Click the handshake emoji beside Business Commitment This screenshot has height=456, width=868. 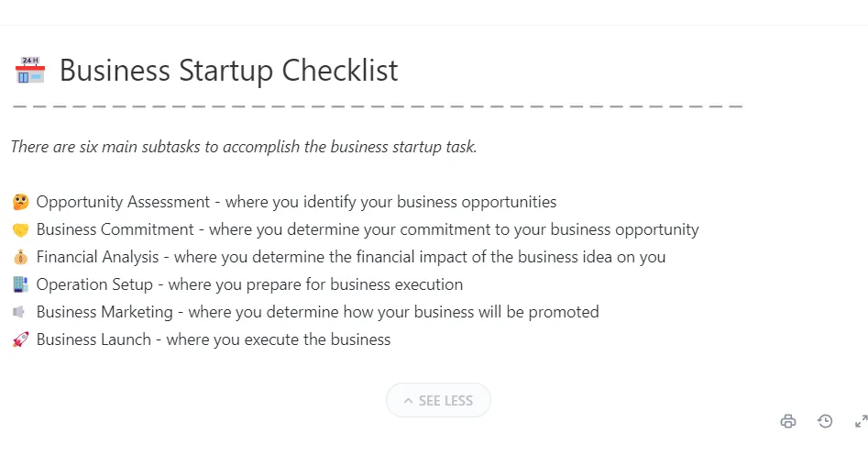coord(20,229)
